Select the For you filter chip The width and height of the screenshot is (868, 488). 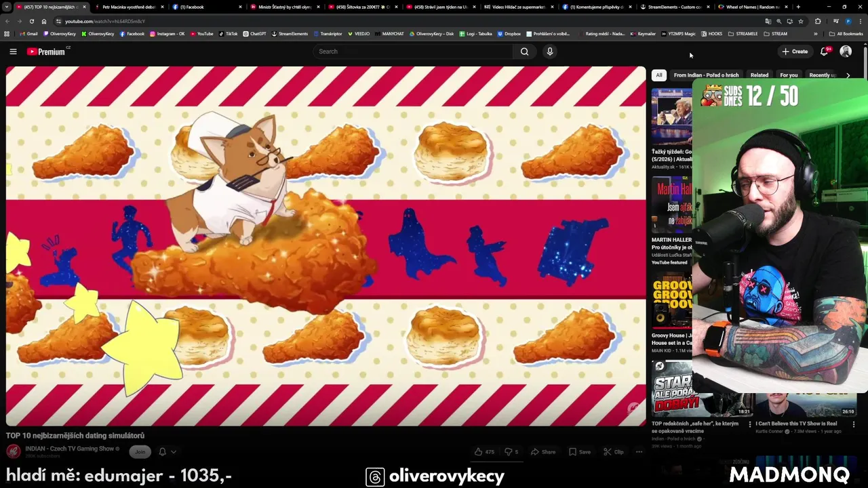[x=789, y=75]
